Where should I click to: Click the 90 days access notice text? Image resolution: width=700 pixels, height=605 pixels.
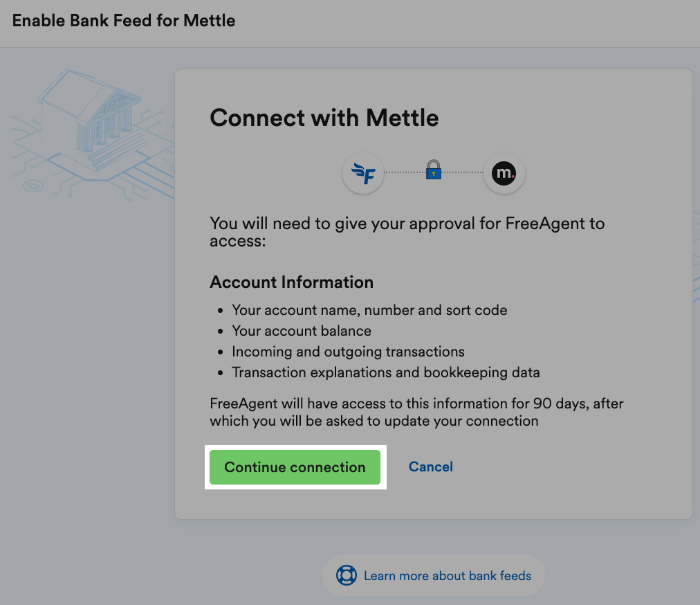point(416,413)
